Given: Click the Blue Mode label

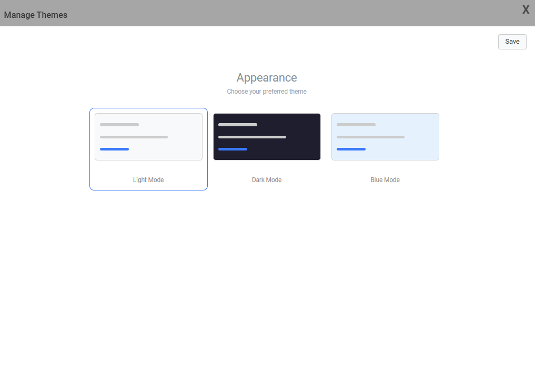Looking at the screenshot, I should 385,180.
